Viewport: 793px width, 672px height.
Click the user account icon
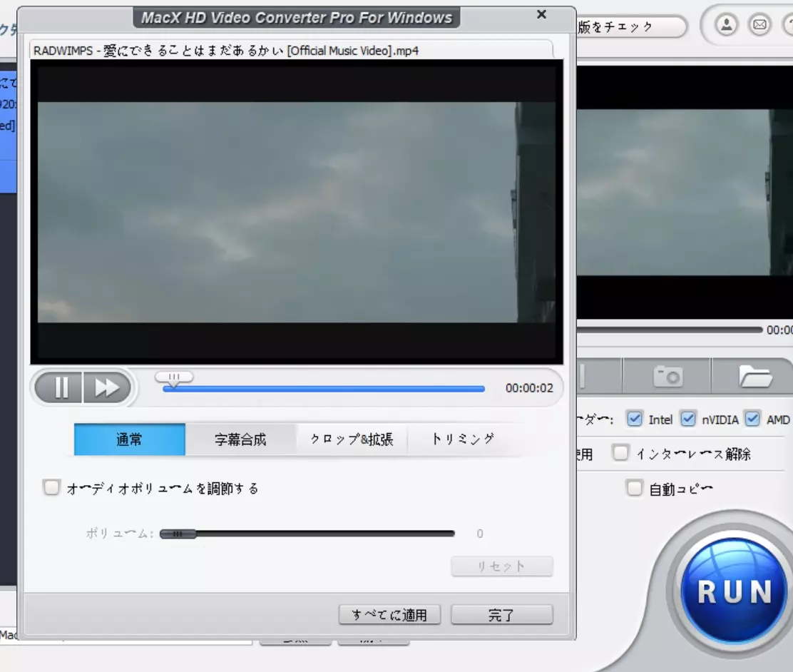726,25
